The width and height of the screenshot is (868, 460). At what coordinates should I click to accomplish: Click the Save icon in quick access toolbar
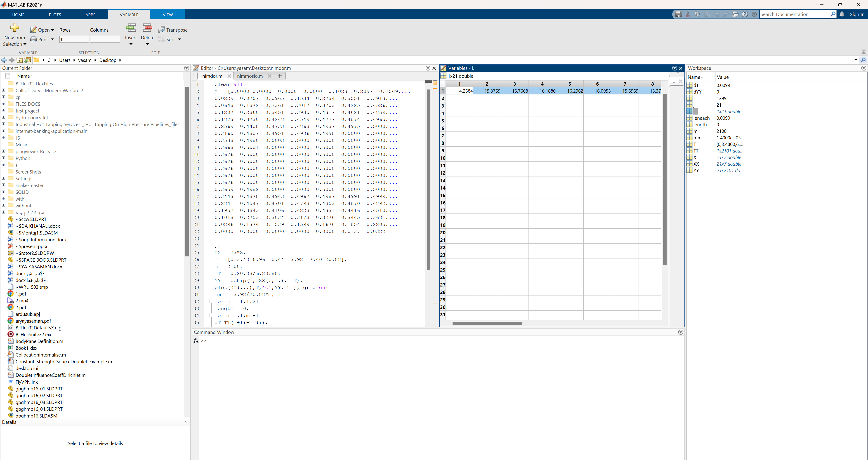(678, 14)
